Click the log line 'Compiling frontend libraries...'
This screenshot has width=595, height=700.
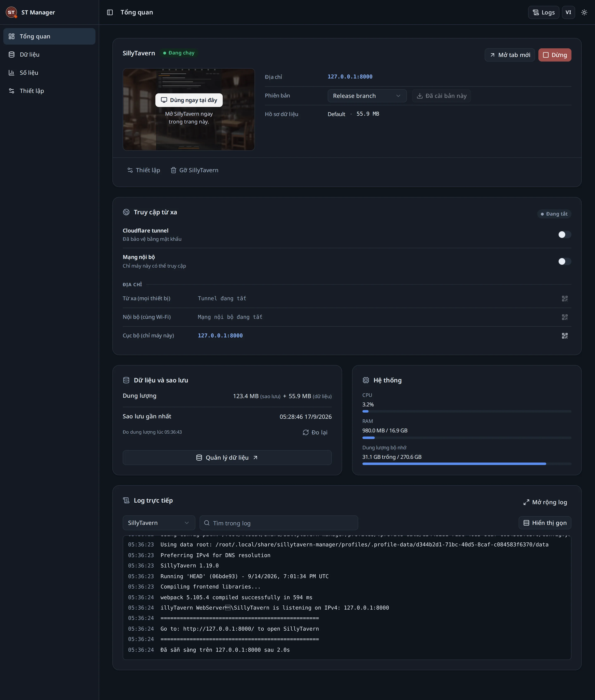point(211,587)
